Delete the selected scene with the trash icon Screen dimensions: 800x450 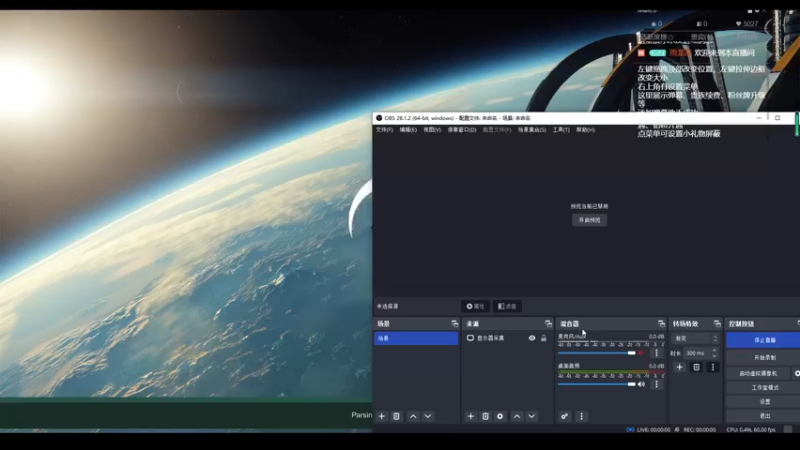coord(396,416)
